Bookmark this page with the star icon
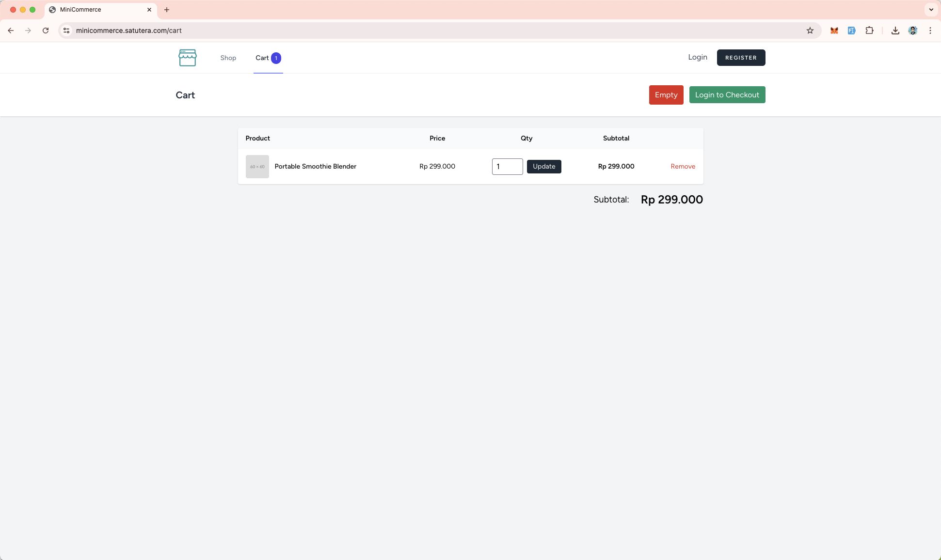The height and width of the screenshot is (560, 941). 810,31
